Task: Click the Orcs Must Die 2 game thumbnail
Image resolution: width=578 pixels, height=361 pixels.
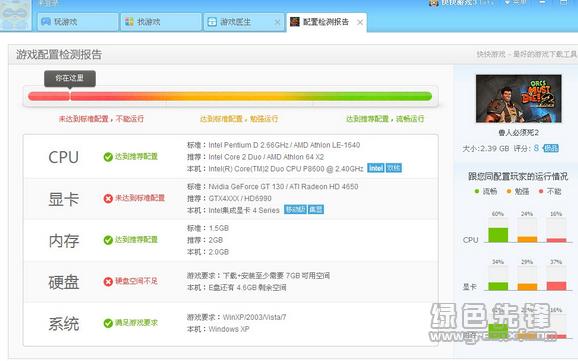Action: pos(519,98)
